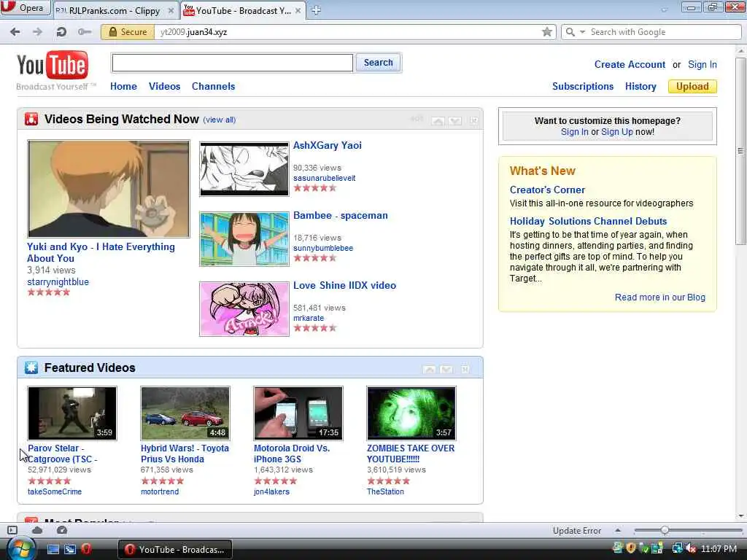Image resolution: width=747 pixels, height=560 pixels.
Task: Click in the Search with Google field
Action: coord(664,32)
